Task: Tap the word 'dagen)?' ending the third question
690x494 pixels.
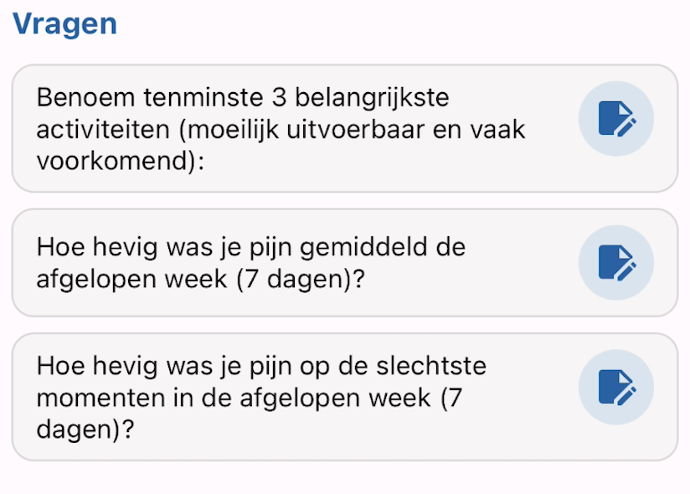Action: [85, 429]
